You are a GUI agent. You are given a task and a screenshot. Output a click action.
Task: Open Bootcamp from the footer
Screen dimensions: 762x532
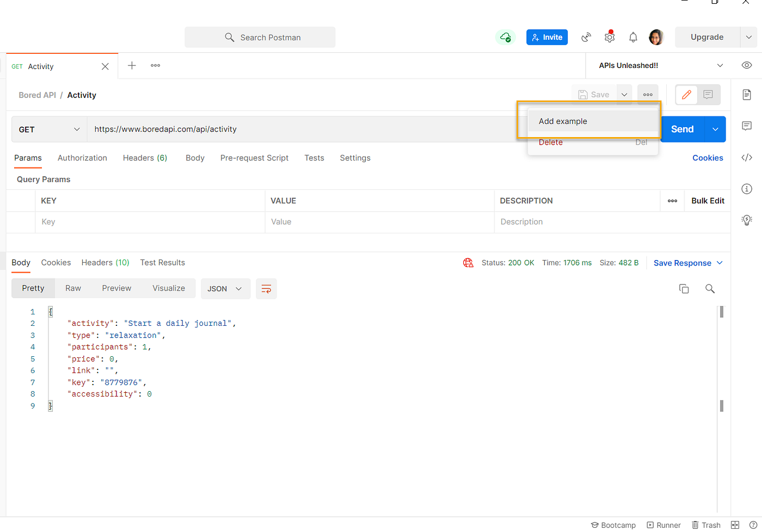click(613, 525)
